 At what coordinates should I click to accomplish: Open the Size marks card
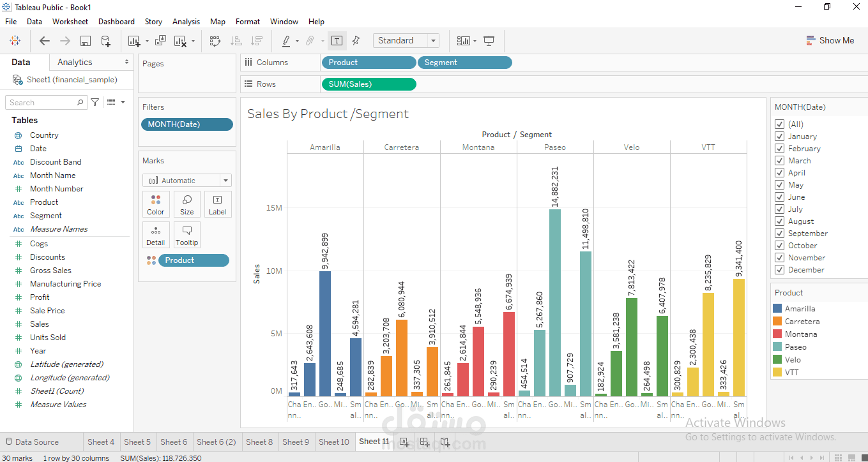pos(187,204)
